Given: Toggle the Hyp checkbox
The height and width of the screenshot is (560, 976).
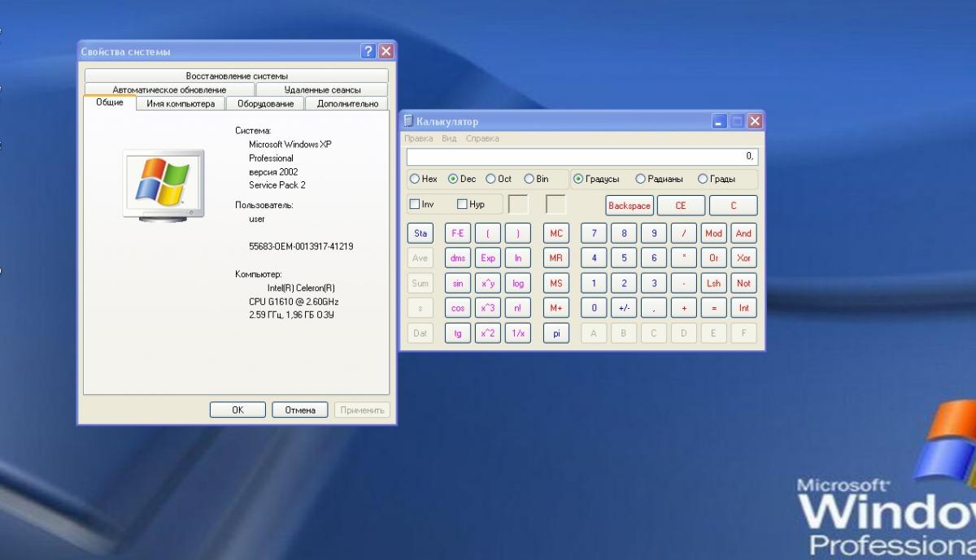Looking at the screenshot, I should point(463,205).
